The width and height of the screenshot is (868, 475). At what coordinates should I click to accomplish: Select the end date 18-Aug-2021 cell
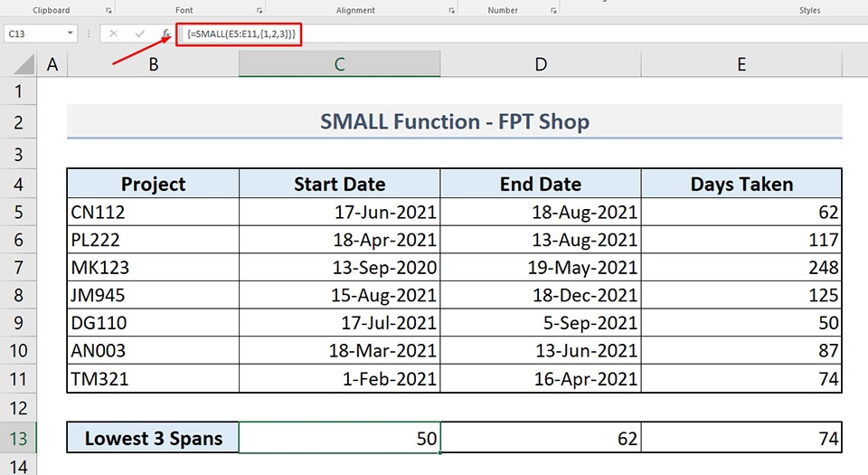(541, 212)
